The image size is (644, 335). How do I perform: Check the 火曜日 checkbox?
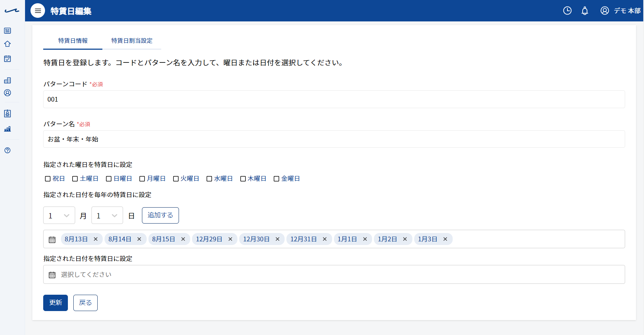click(x=176, y=179)
